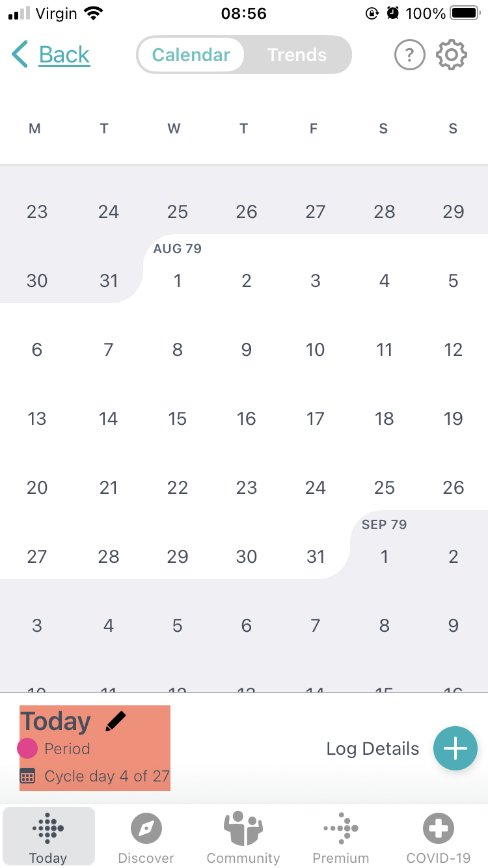Select August 1 on the calendar
The width and height of the screenshot is (488, 868).
pos(177,281)
